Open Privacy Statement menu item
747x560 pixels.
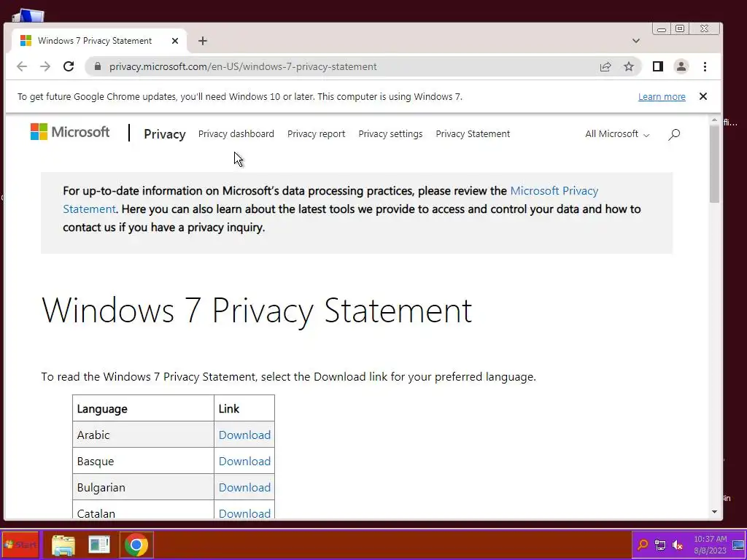(x=473, y=134)
